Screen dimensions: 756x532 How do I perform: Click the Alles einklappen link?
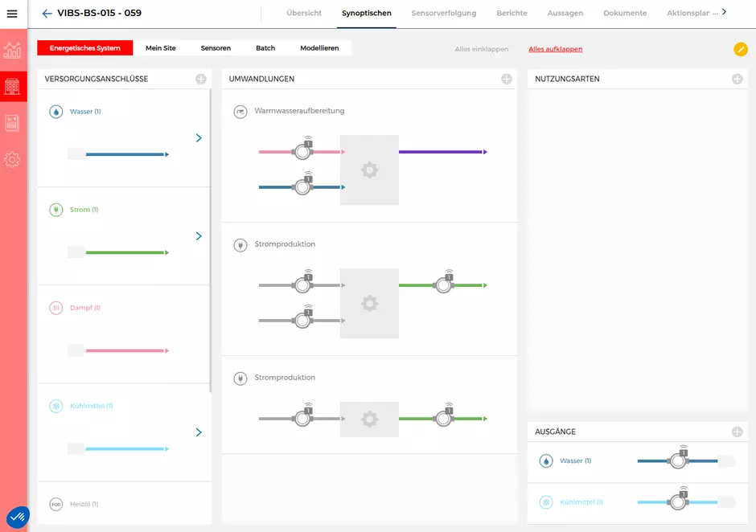tap(481, 49)
